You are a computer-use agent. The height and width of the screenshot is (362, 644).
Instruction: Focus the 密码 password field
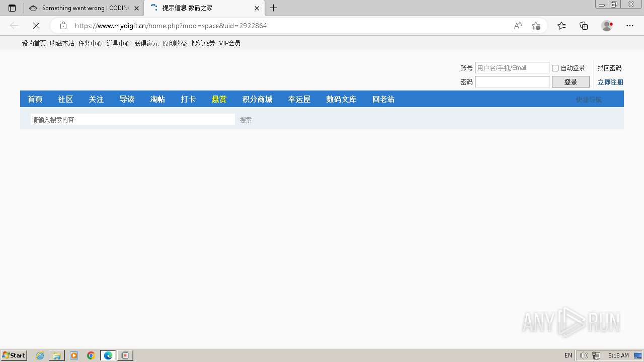point(512,82)
